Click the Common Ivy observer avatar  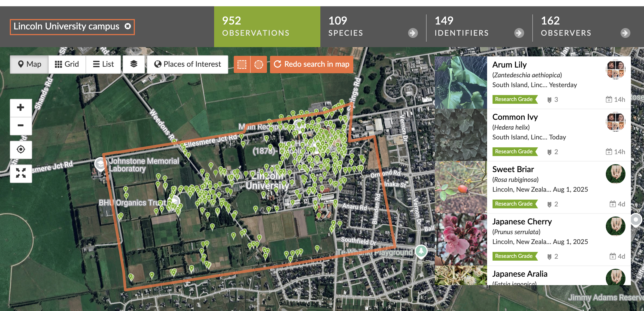click(x=615, y=122)
